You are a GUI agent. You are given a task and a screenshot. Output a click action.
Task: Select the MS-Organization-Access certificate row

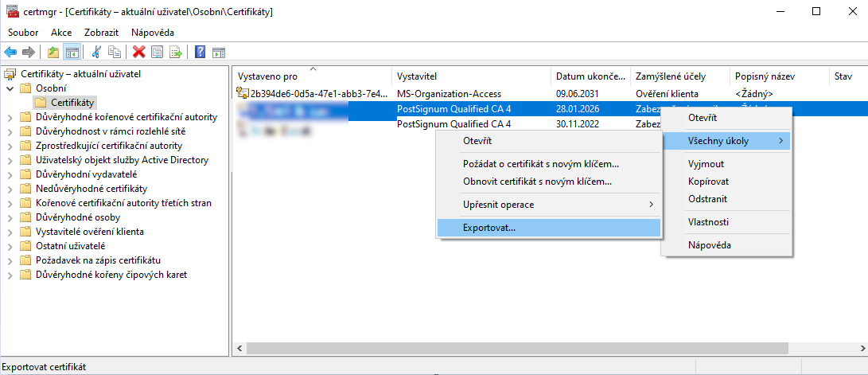pyautogui.click(x=310, y=94)
